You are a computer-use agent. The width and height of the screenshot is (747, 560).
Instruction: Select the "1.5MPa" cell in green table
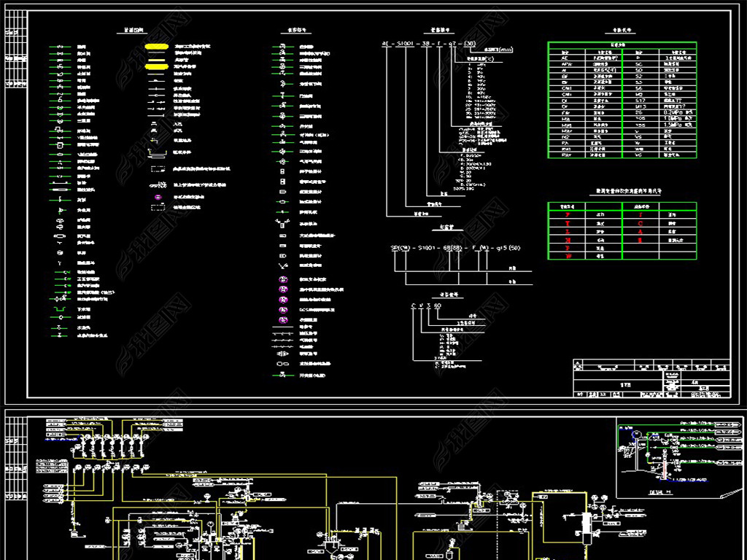678,125
